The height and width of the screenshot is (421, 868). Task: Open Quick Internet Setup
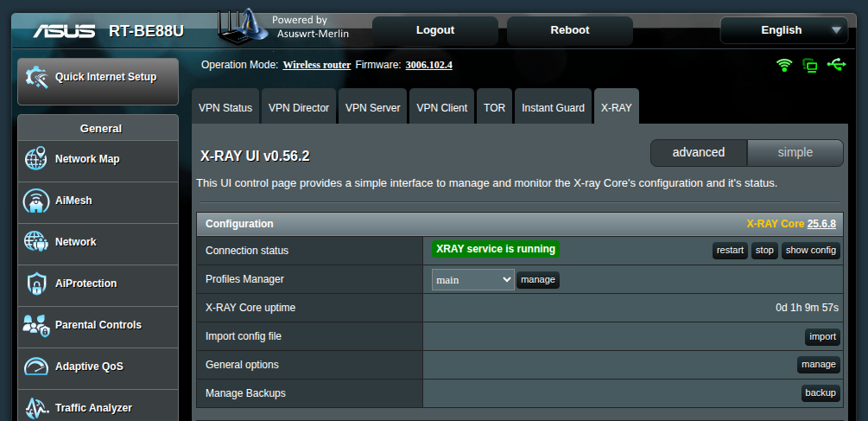[x=98, y=81]
